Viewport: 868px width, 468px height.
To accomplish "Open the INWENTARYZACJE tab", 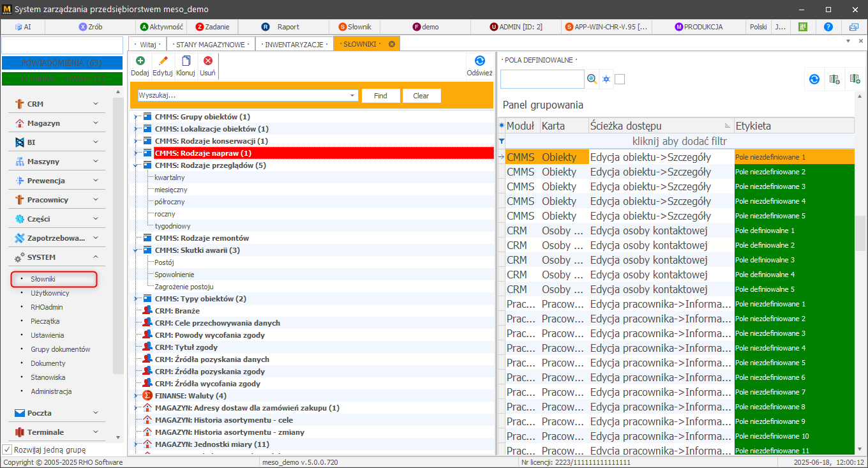I will [294, 44].
